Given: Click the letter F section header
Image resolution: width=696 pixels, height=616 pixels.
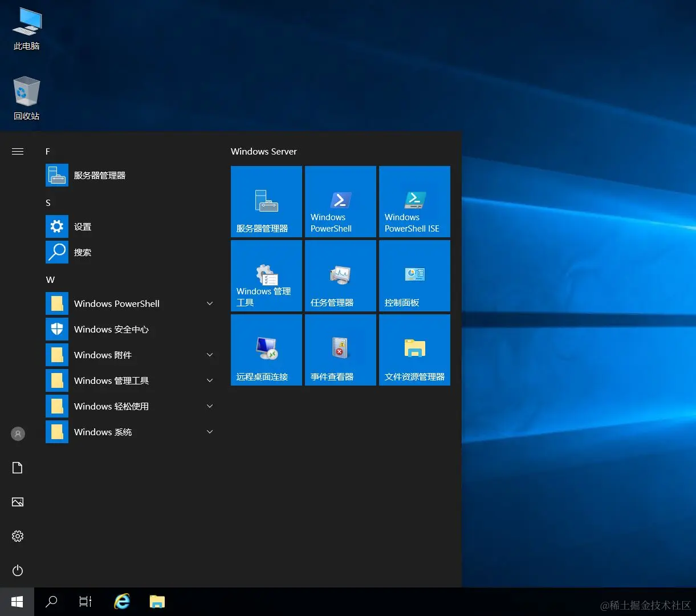Looking at the screenshot, I should (x=48, y=151).
